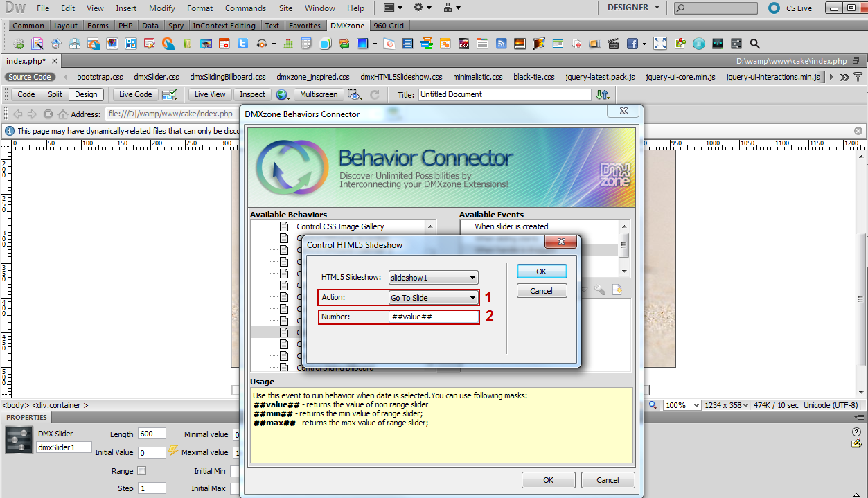The image size is (868, 498).
Task: Switch to Code view
Action: click(x=26, y=94)
